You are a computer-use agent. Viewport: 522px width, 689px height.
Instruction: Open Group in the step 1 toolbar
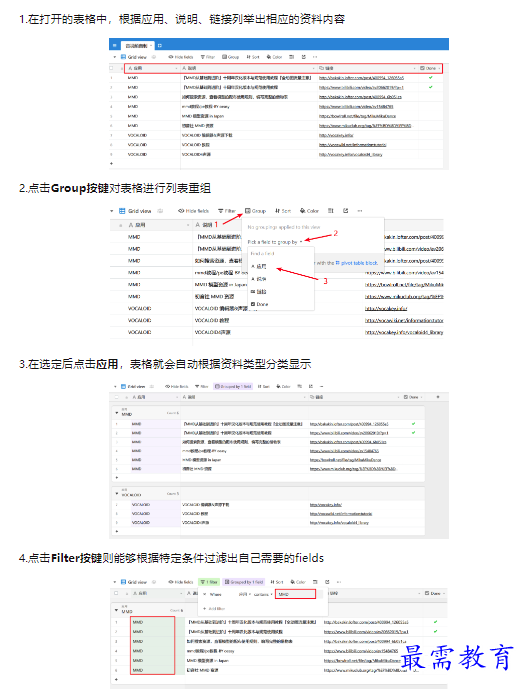coord(230,57)
